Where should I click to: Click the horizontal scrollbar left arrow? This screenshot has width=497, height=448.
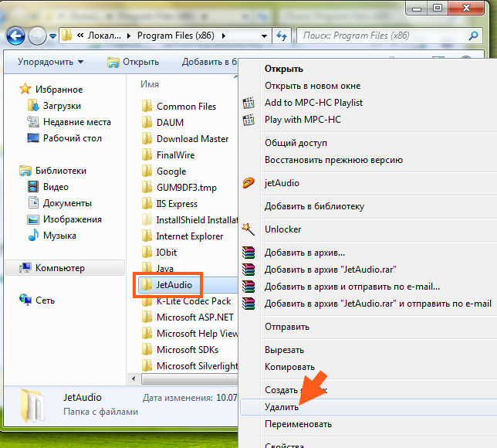(x=134, y=378)
